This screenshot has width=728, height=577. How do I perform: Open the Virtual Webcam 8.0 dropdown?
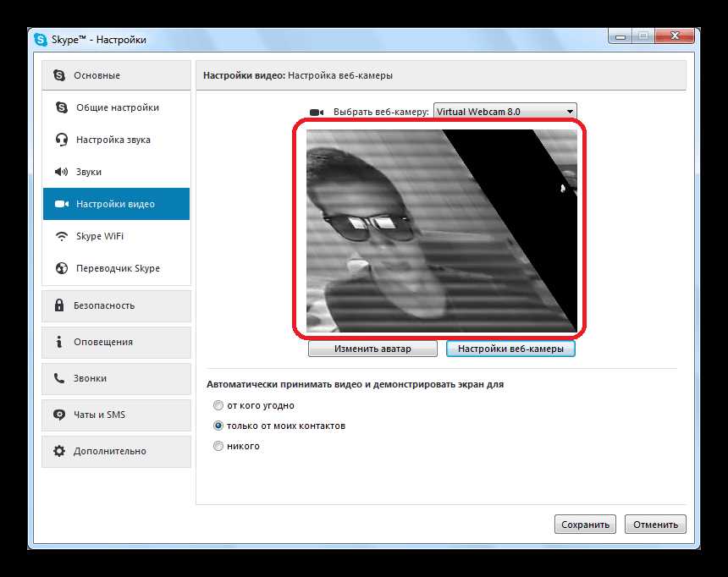point(505,112)
